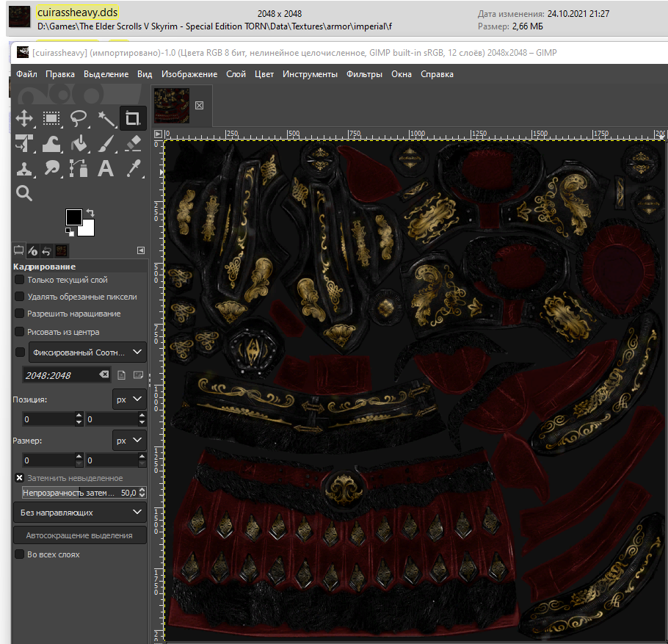Expand 'Без направляющих' guides dropdown
Screen dimensions: 668x644
pos(81,512)
